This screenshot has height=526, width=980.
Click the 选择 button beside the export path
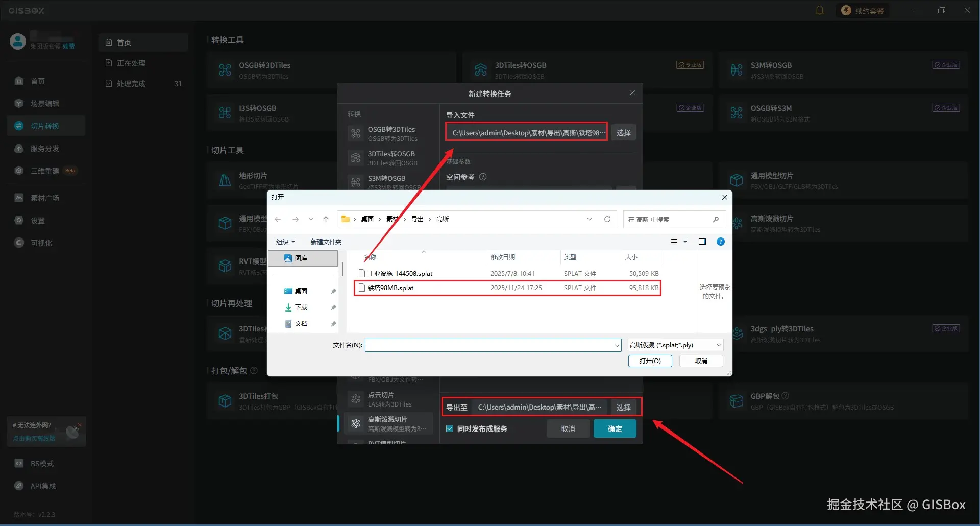coord(623,407)
